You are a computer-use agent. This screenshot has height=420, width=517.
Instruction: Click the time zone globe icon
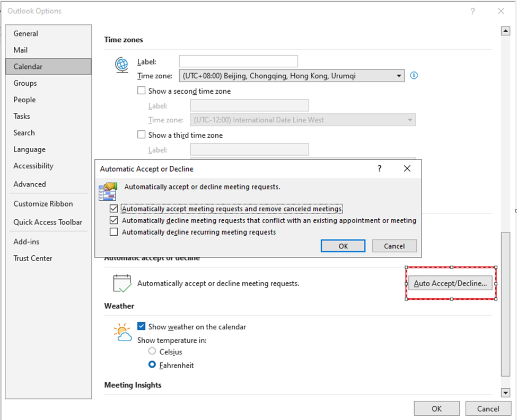(x=121, y=65)
